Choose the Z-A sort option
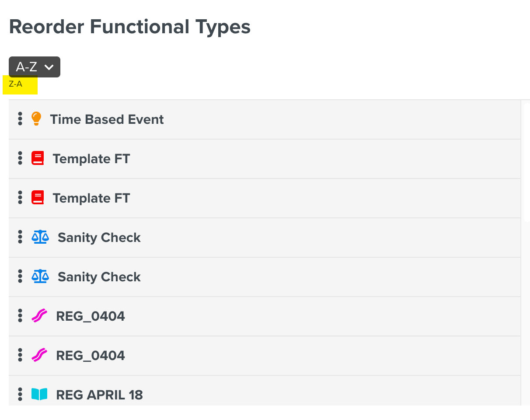The width and height of the screenshot is (530, 420). pyautogui.click(x=16, y=84)
